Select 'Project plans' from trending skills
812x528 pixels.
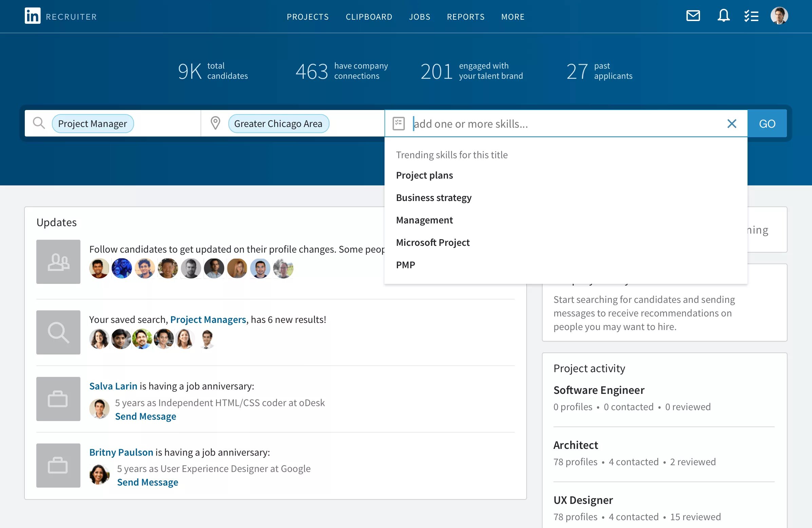(424, 175)
